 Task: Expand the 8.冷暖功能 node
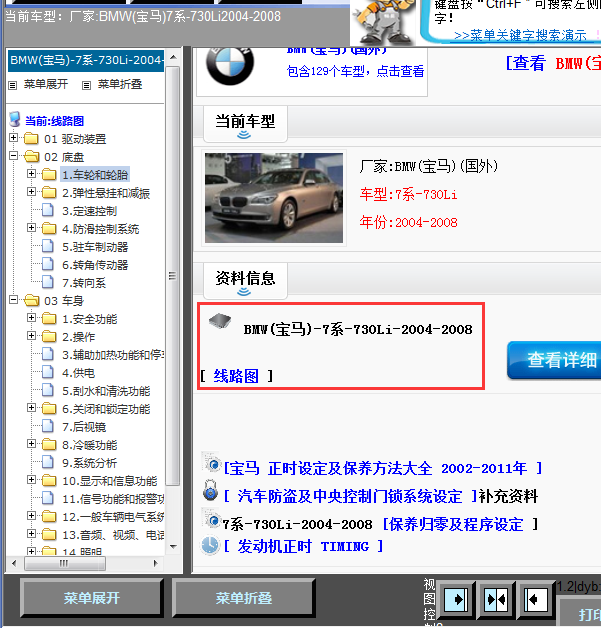point(31,444)
